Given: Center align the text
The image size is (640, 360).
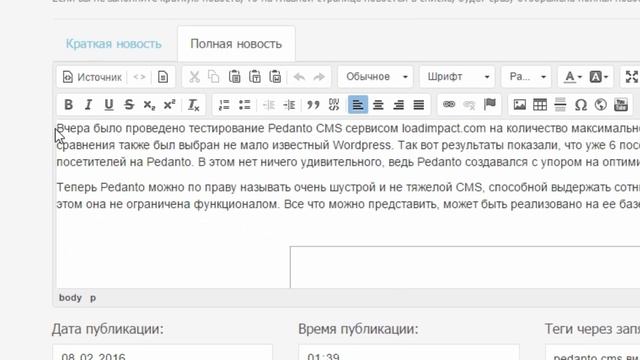Looking at the screenshot, I should (x=378, y=105).
